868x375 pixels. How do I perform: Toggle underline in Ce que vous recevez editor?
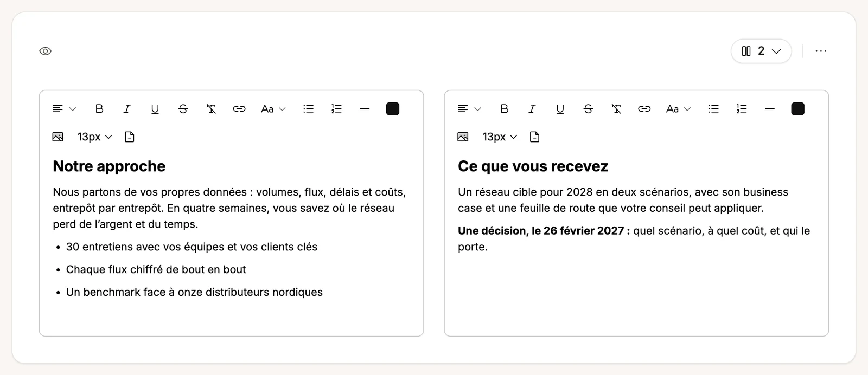[x=560, y=109]
